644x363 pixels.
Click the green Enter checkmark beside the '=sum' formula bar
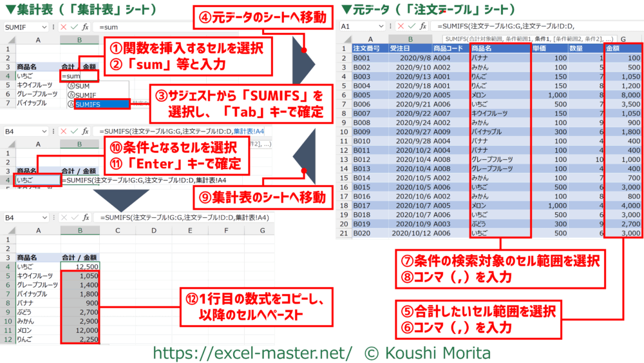point(73,28)
